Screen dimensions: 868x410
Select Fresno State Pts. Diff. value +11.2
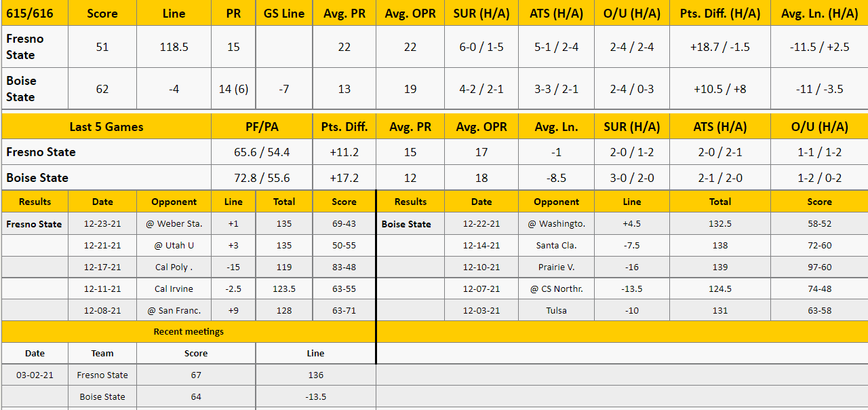click(x=344, y=152)
